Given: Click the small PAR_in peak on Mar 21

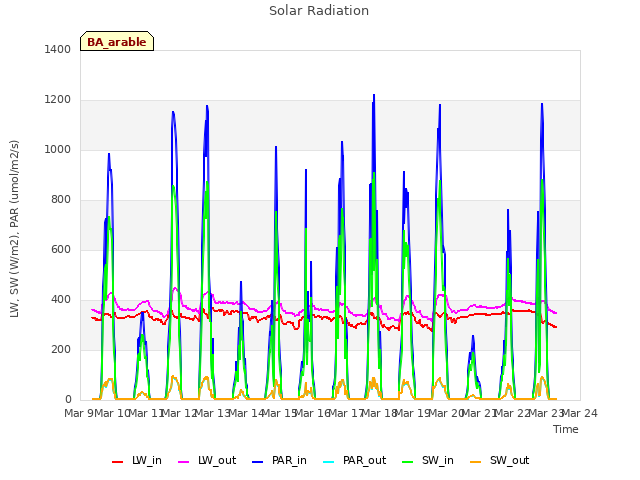Looking at the screenshot, I should (473, 336).
